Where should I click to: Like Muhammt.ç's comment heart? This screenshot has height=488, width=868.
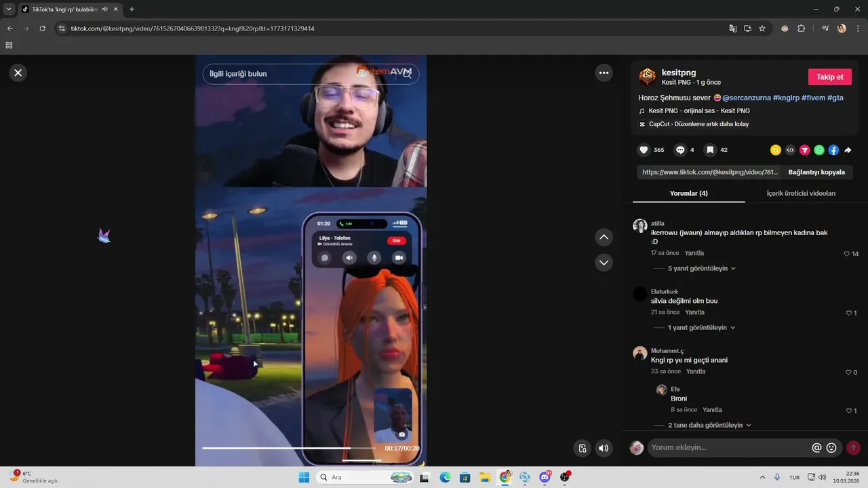pos(848,372)
